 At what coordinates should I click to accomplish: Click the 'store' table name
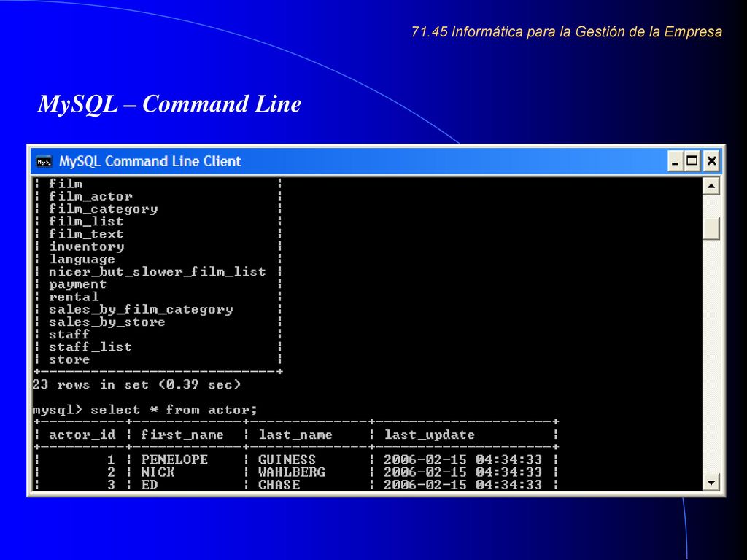69,359
